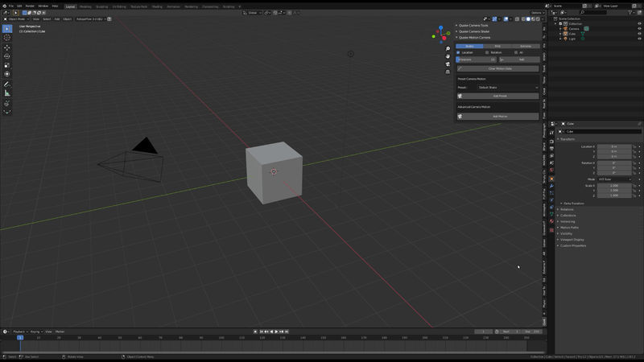Screen dimensions: 644x362
Task: Click the Clear Motion Data button
Action: 497,68
